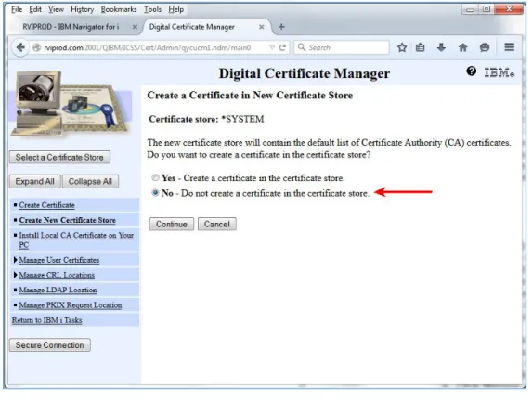The height and width of the screenshot is (401, 532).
Task: Click the Cancel button
Action: tap(217, 224)
